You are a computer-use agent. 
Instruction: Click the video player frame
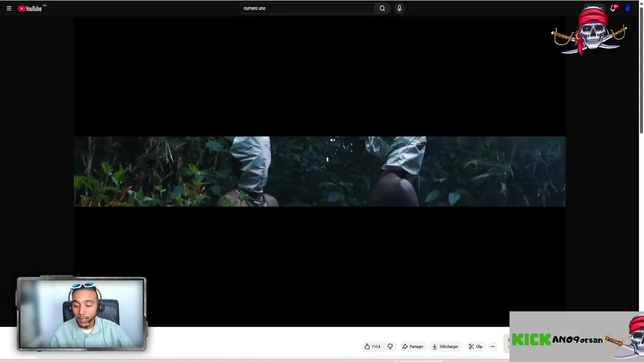click(319, 171)
